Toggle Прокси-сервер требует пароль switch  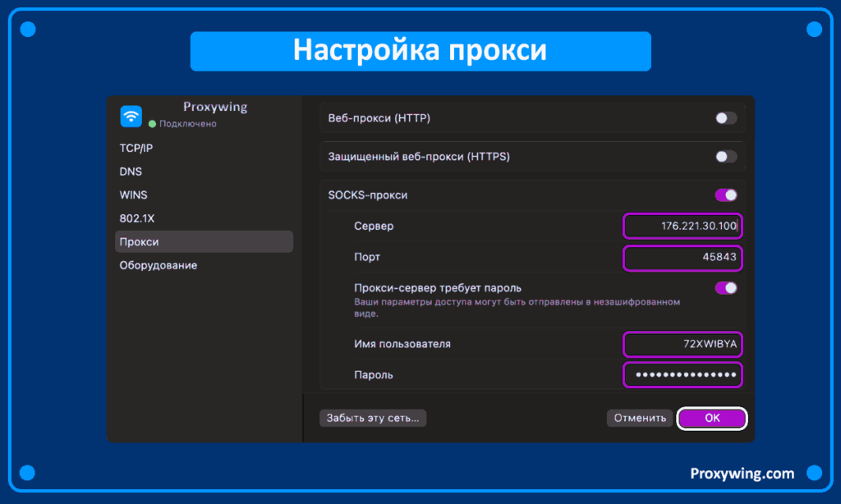[x=726, y=288]
